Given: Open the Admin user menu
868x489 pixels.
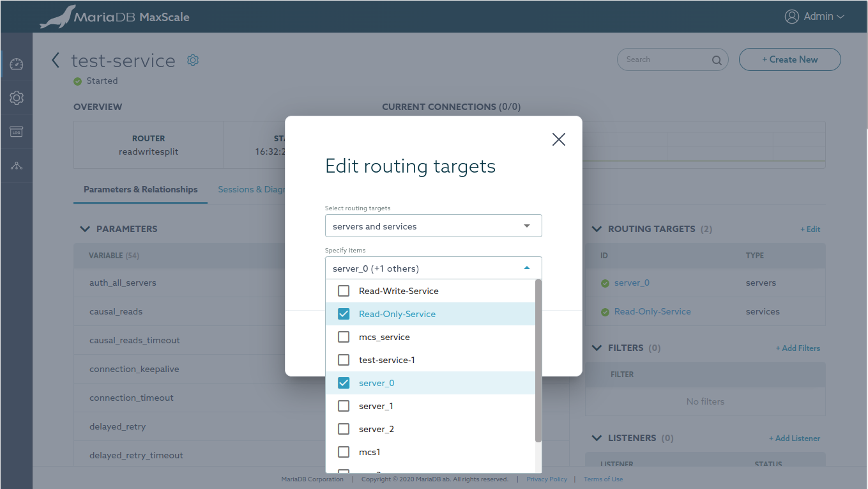Looking at the screenshot, I should click(814, 17).
